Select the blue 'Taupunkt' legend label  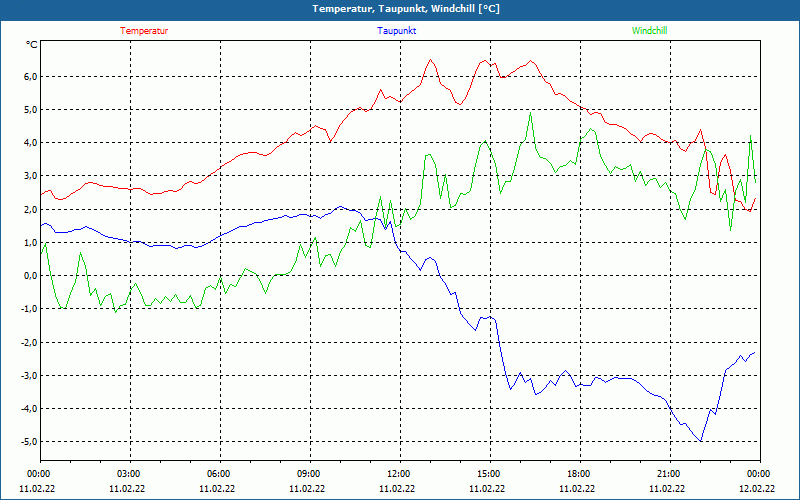pyautogui.click(x=396, y=31)
